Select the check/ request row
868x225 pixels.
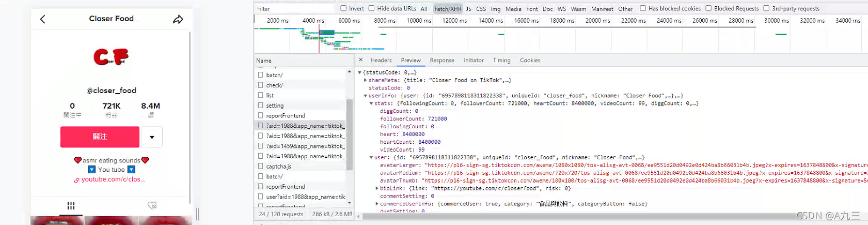tap(301, 85)
